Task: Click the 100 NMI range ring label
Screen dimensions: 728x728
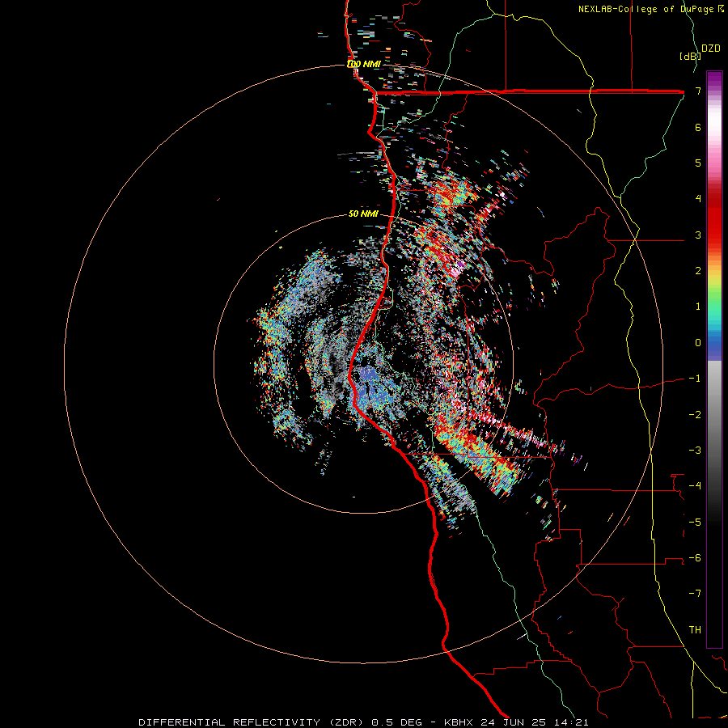Action: 363,64
